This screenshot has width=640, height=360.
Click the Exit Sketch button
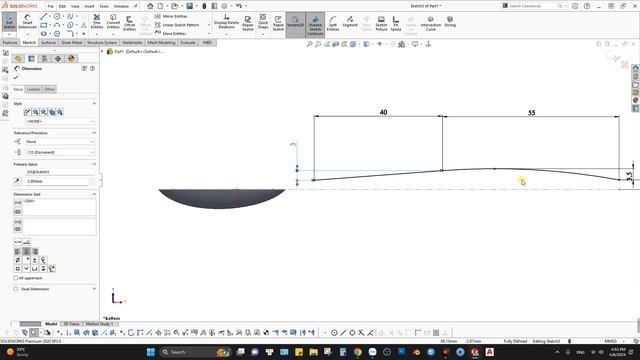[x=9, y=21]
